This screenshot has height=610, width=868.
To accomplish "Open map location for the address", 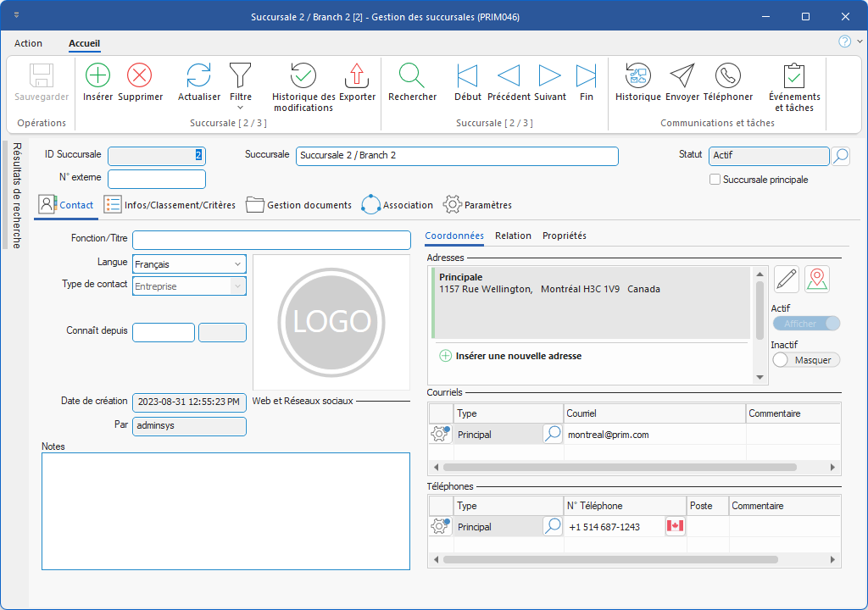I will pyautogui.click(x=817, y=279).
